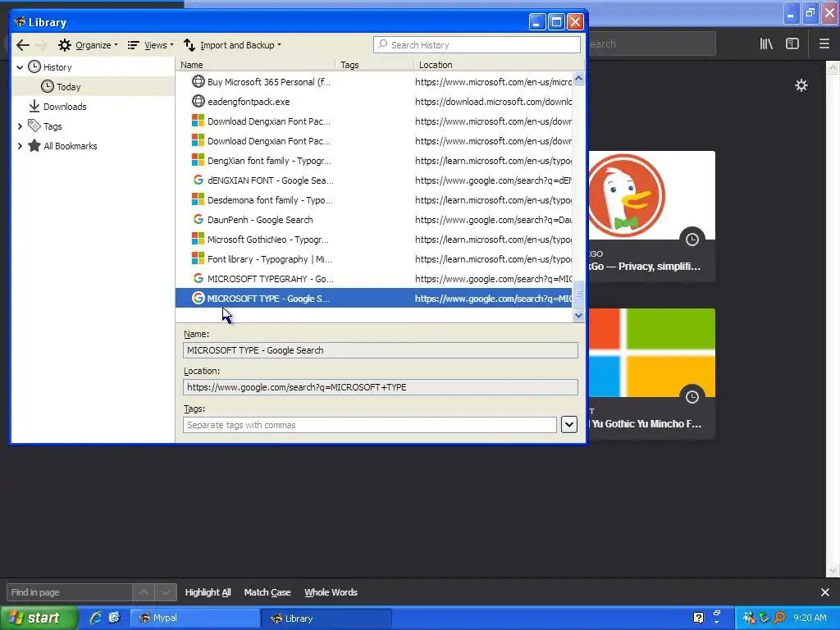This screenshot has height=630, width=840.
Task: Select the Tags label icon
Action: [x=34, y=126]
